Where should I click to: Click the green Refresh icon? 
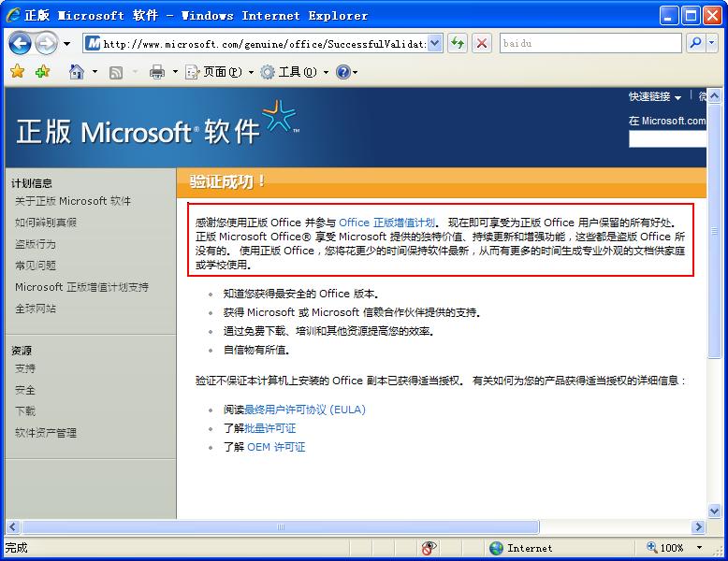458,44
